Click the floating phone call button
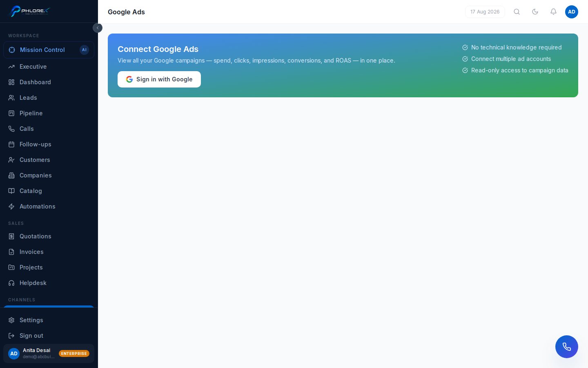 [x=567, y=347]
